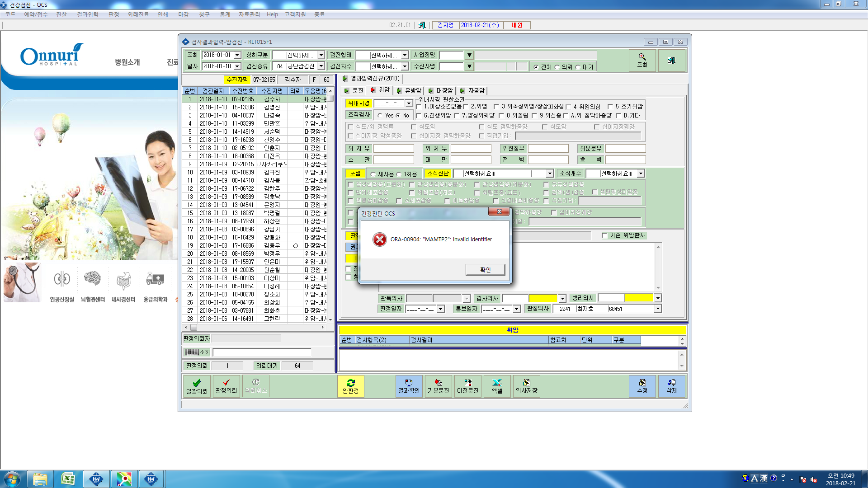This screenshot has width=868, height=488.
Task: Click the 수정 edit icon button
Action: [x=642, y=386]
